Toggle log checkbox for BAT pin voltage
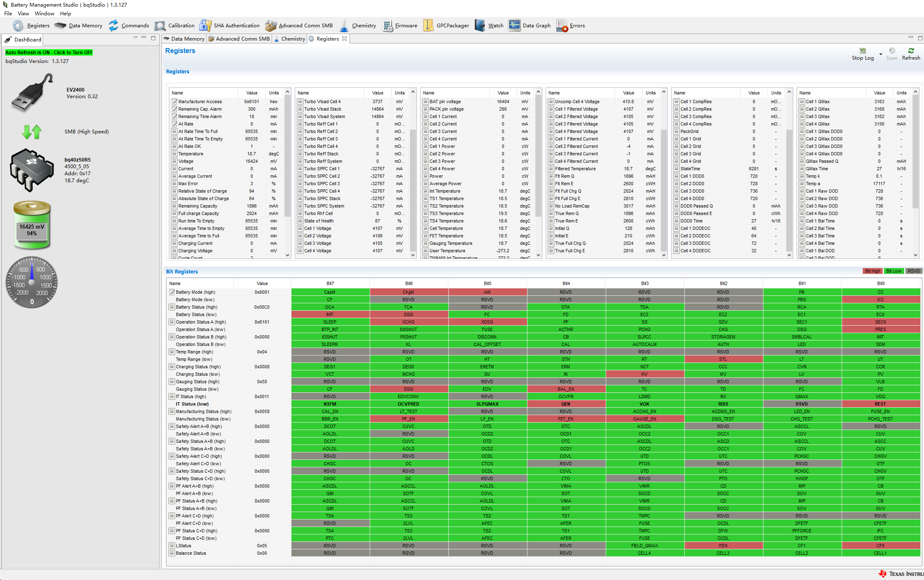 pyautogui.click(x=426, y=101)
